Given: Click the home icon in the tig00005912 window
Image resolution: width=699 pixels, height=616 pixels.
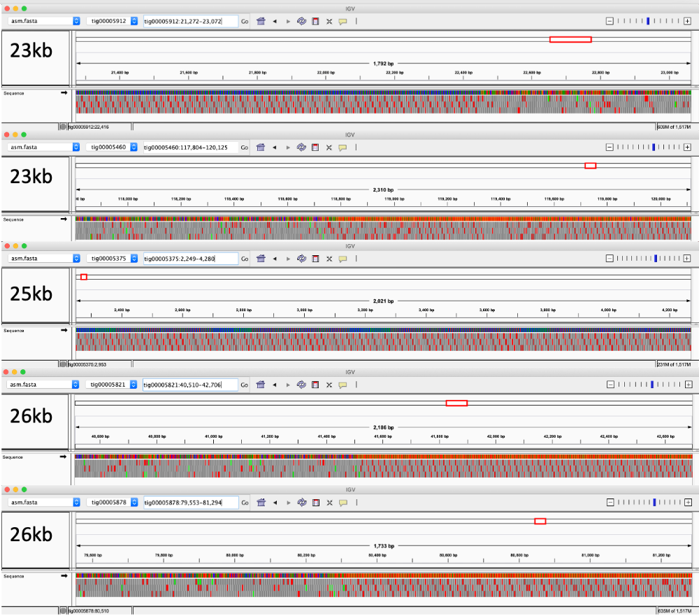Looking at the screenshot, I should pyautogui.click(x=261, y=21).
